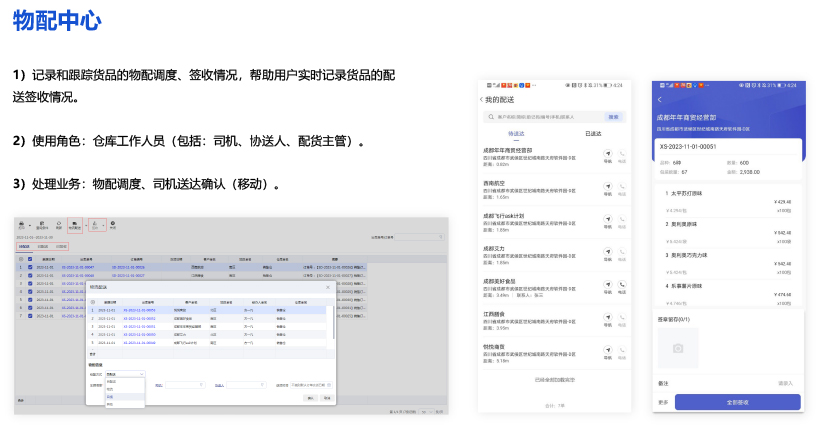The height and width of the screenshot is (429, 820).
Task: Click 搜索 button in mobile search bar
Action: click(613, 117)
